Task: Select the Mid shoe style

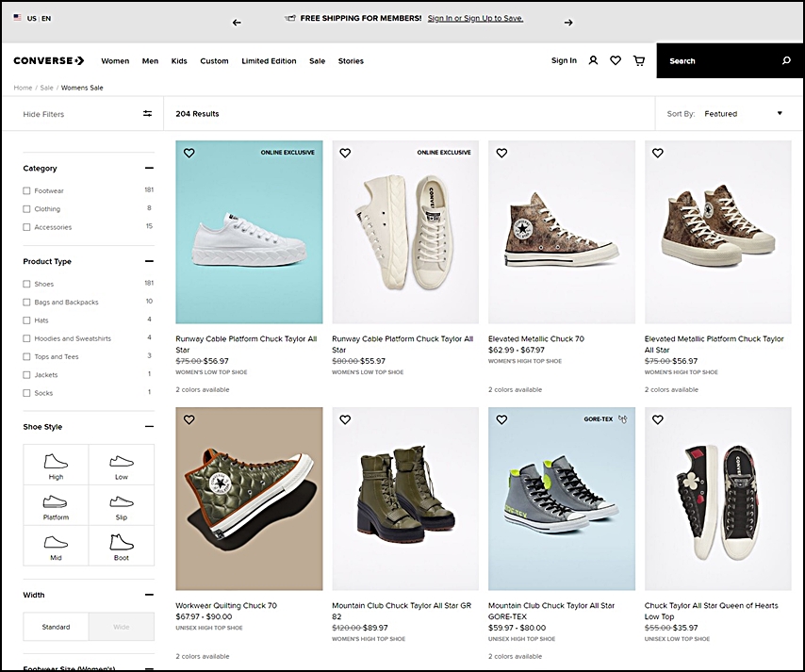Action: point(56,546)
